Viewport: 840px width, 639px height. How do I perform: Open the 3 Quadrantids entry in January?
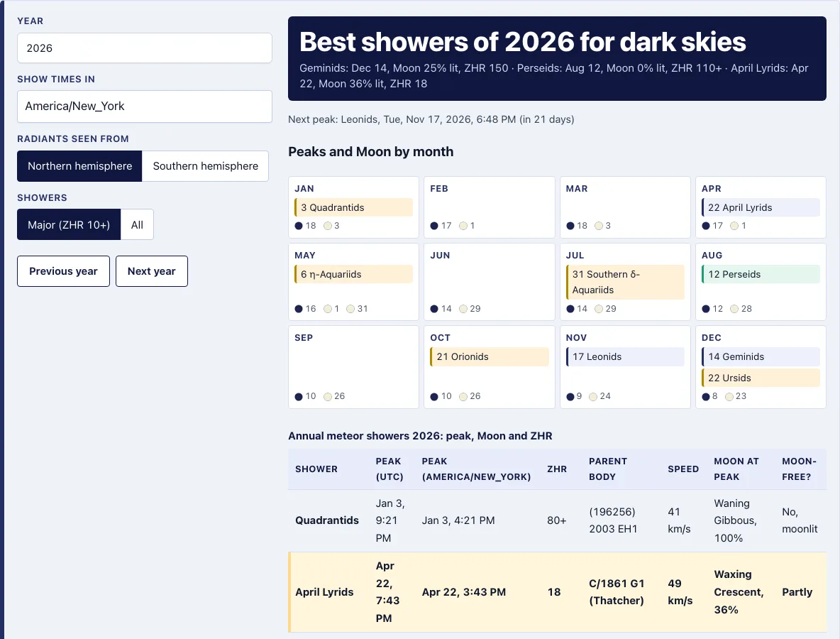(x=353, y=207)
